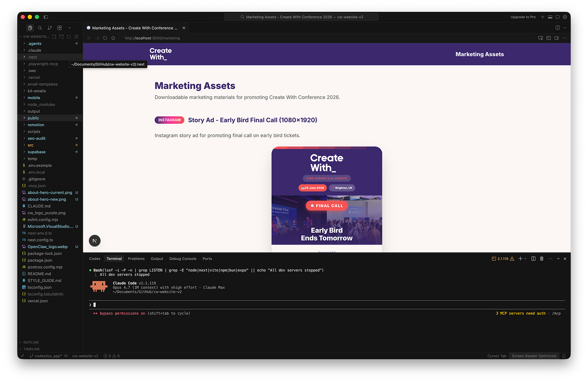588x382 pixels.
Task: Expand the supabase folder
Action: (50, 152)
